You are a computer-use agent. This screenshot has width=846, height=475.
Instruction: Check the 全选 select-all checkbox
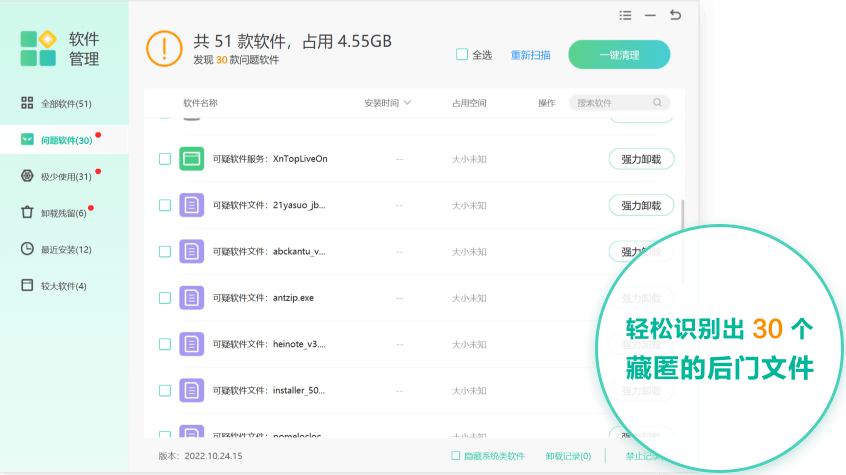click(462, 55)
